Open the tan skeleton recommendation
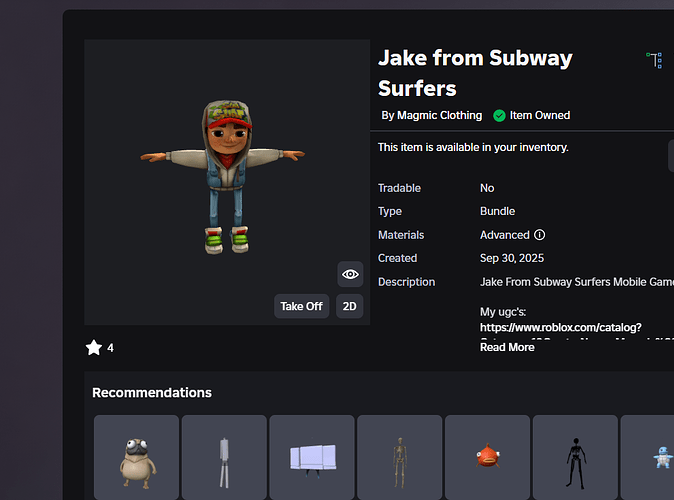 pyautogui.click(x=400, y=457)
